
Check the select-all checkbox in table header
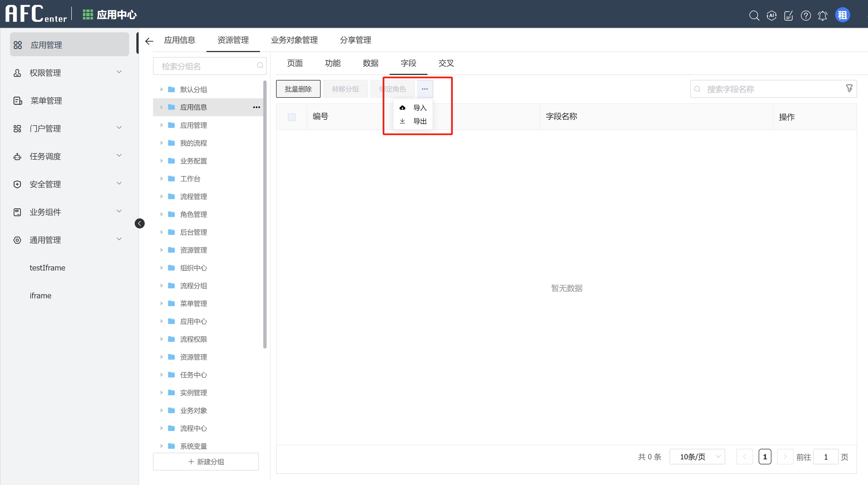(291, 117)
